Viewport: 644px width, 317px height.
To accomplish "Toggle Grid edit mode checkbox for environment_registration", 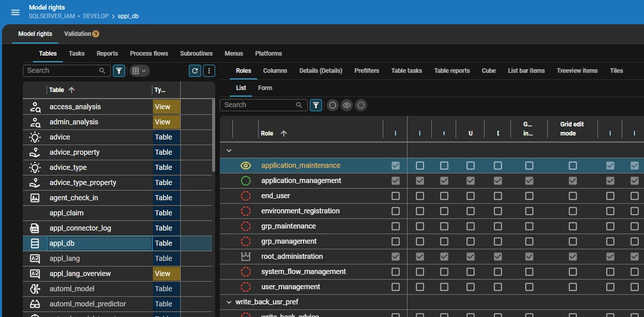I will pos(573,211).
